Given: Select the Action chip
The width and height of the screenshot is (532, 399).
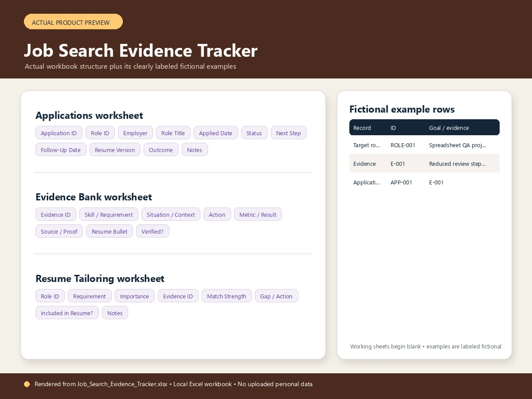Looking at the screenshot, I should click(x=217, y=215).
